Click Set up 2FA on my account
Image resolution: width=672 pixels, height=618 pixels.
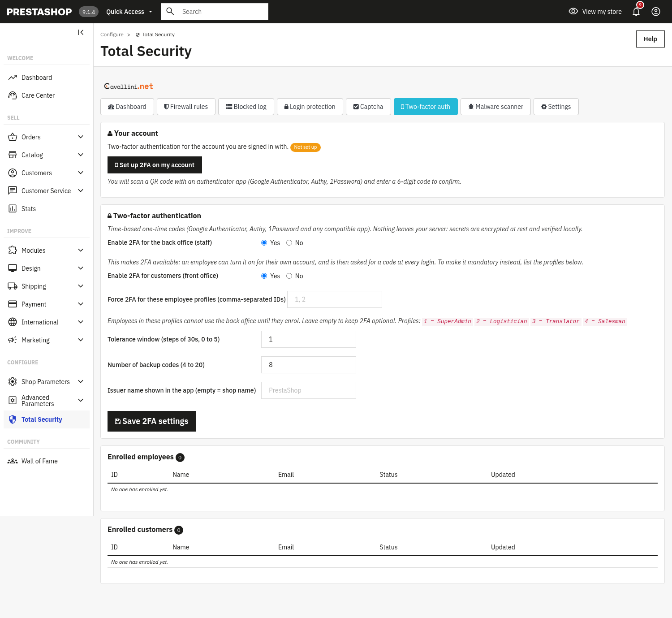pyautogui.click(x=155, y=165)
